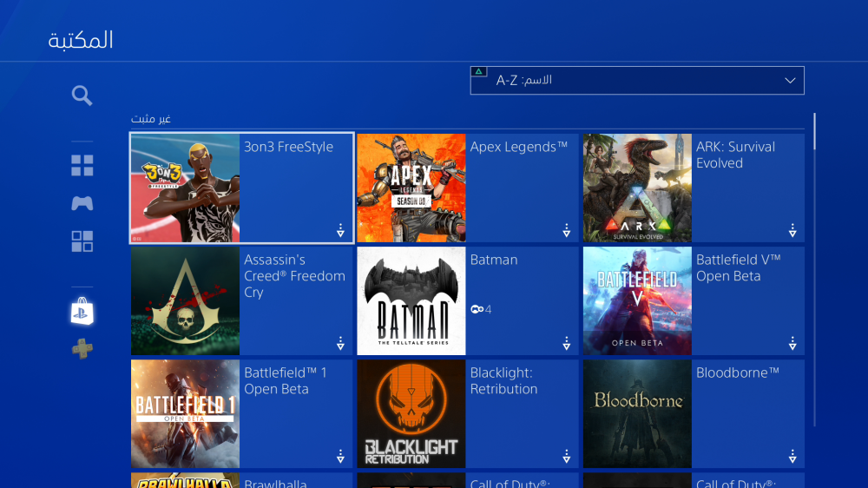Click the download icon on Batman tile
Screen dimensions: 868x488
tap(566, 344)
